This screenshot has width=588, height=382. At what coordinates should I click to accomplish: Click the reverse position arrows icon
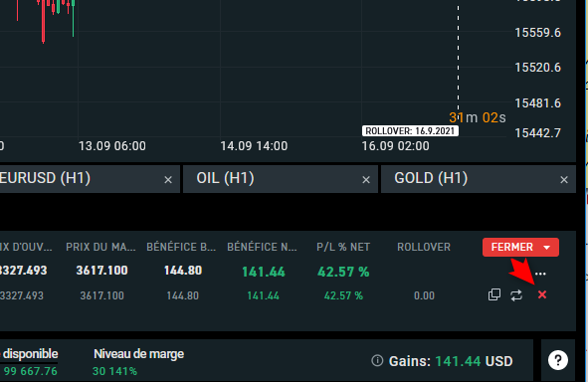516,295
